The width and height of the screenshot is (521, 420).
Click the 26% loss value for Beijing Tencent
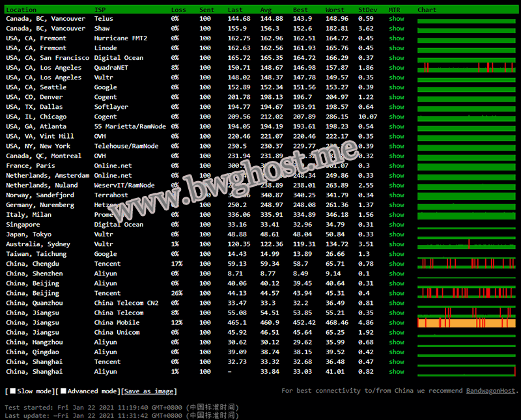coord(176,294)
